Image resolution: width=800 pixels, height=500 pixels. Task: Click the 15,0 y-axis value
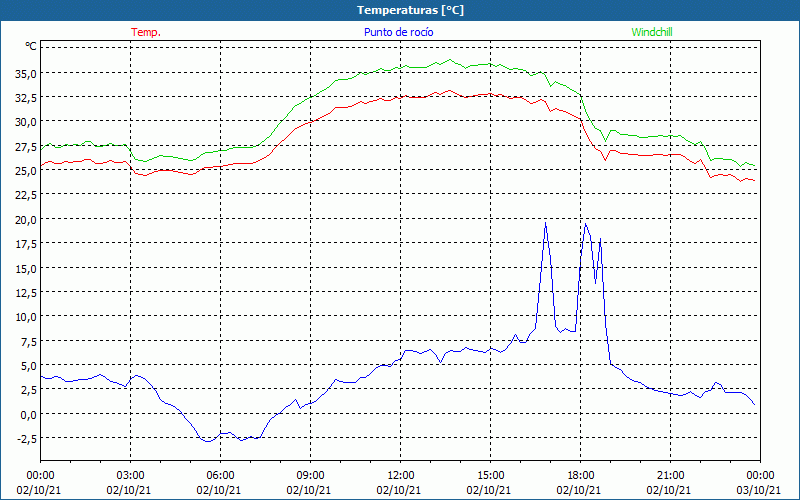coord(26,268)
